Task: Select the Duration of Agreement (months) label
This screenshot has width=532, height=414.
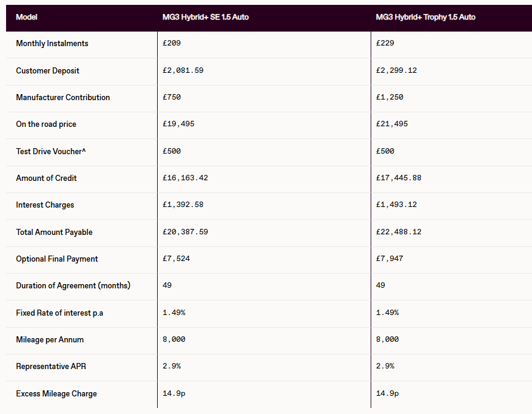Action: [x=73, y=285]
